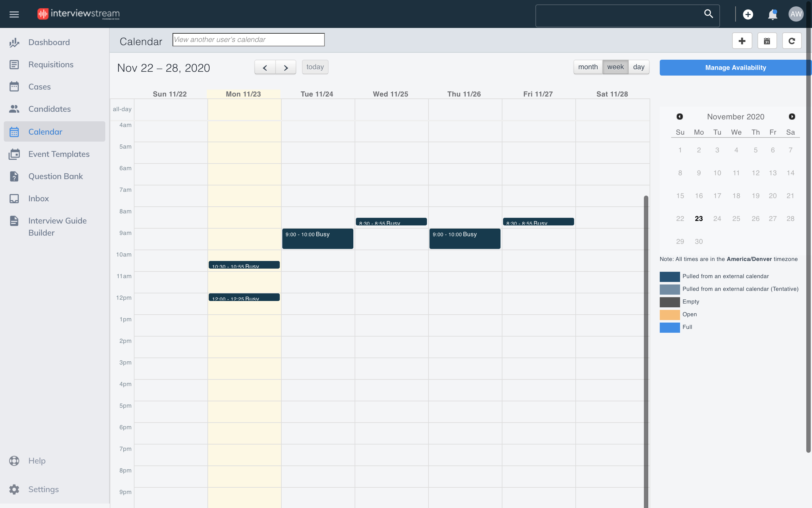812x508 pixels.
Task: Click the Tue 11/24 column header
Action: (317, 94)
